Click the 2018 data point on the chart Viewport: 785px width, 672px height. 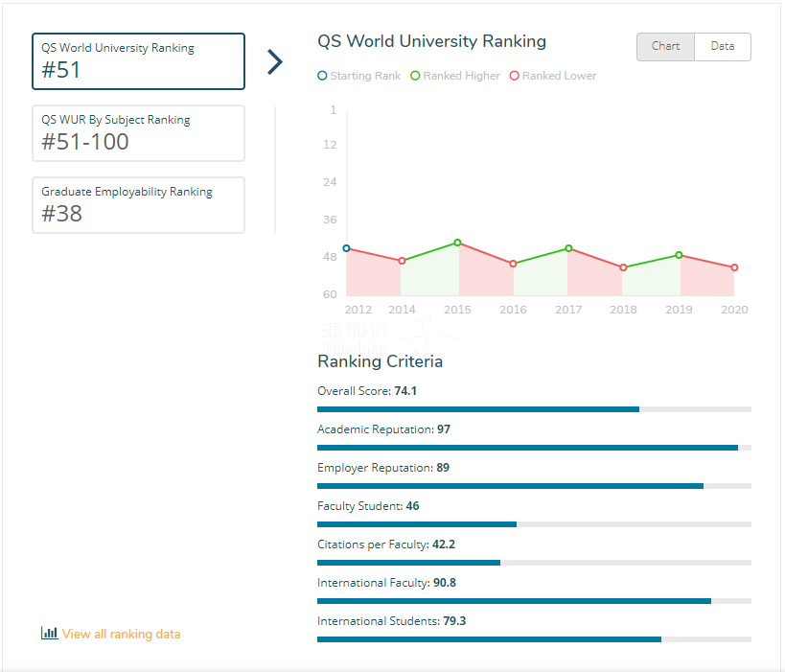623,267
